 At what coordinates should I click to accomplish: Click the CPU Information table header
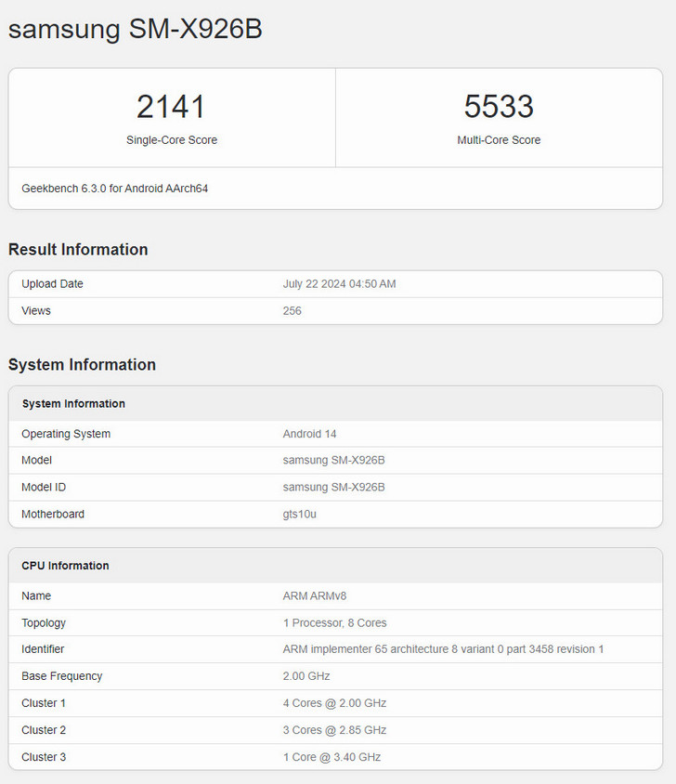pos(65,566)
